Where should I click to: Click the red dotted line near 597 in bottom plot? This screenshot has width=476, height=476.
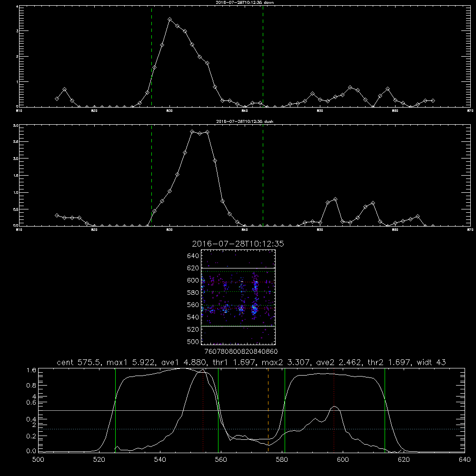pyautogui.click(x=334, y=410)
